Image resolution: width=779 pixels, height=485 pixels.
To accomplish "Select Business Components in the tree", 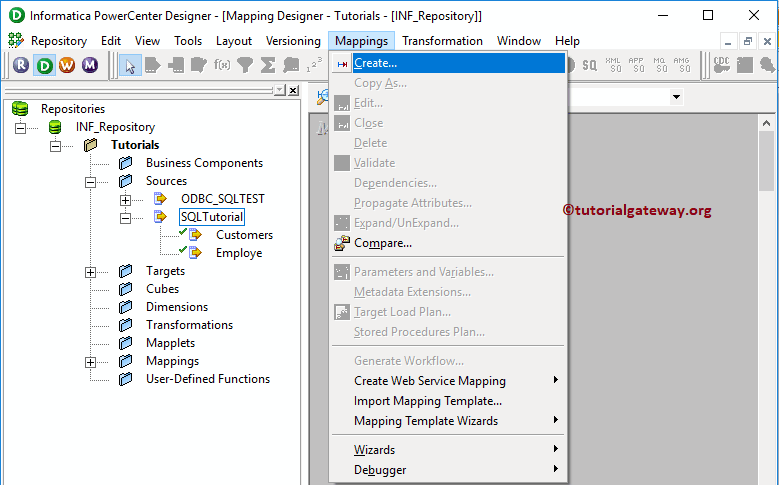I will (204, 163).
